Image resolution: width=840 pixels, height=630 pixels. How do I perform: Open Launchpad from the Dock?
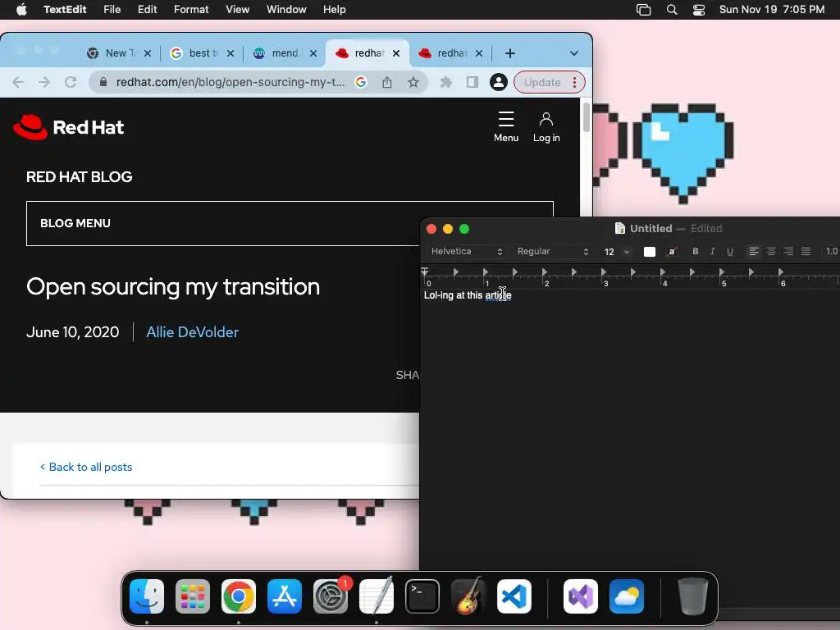click(x=193, y=596)
